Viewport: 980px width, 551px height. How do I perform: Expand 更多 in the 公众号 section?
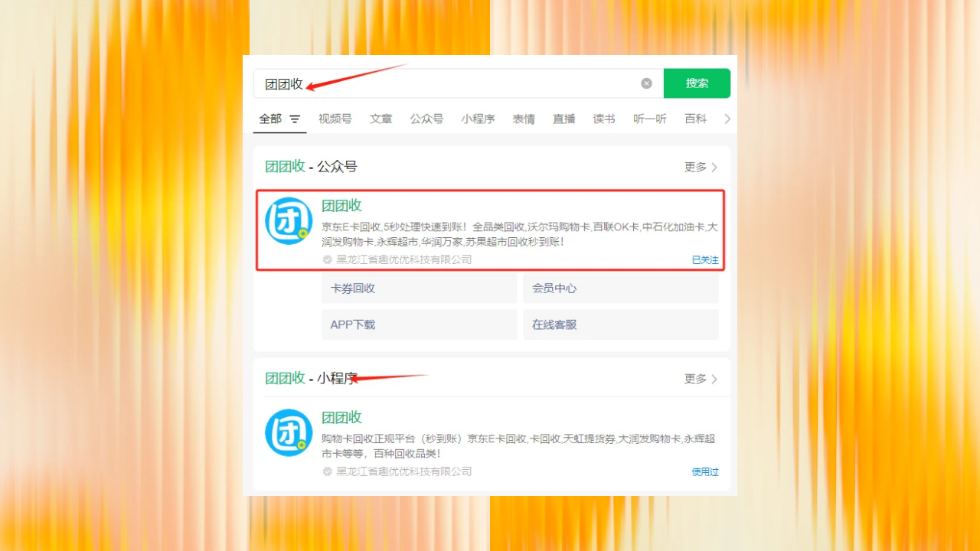click(x=701, y=167)
